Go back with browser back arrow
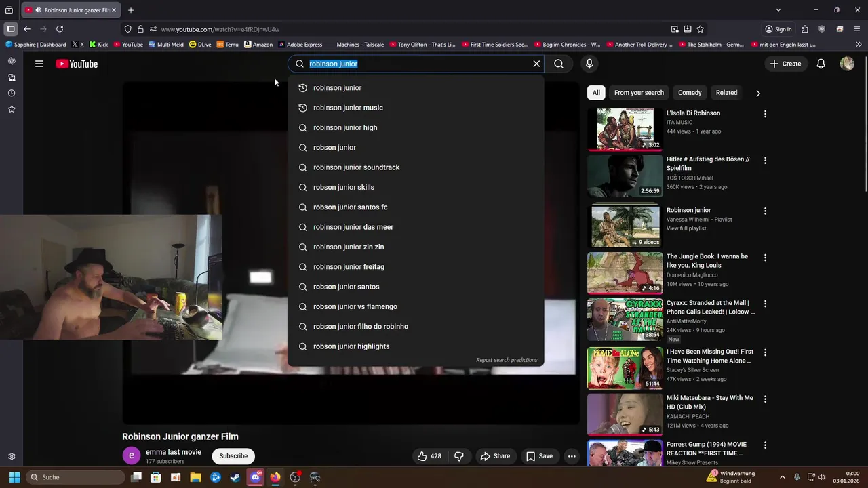Image resolution: width=868 pixels, height=488 pixels. [26, 29]
